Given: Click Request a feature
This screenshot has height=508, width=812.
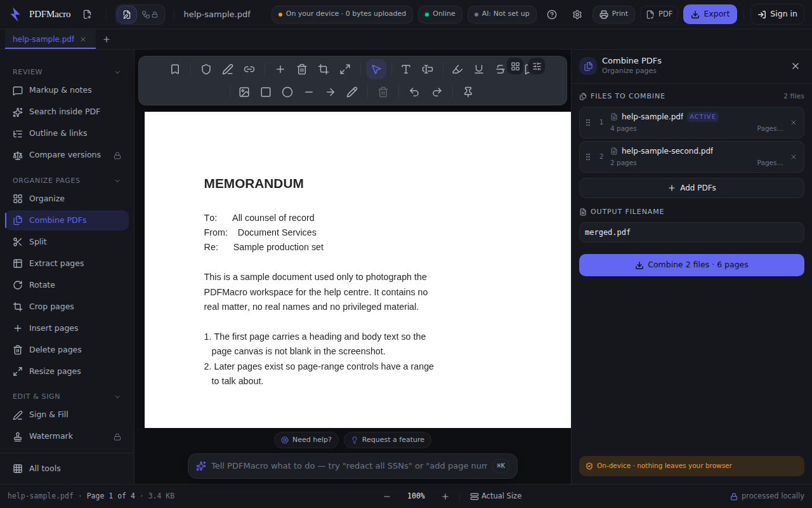Looking at the screenshot, I should tap(388, 440).
